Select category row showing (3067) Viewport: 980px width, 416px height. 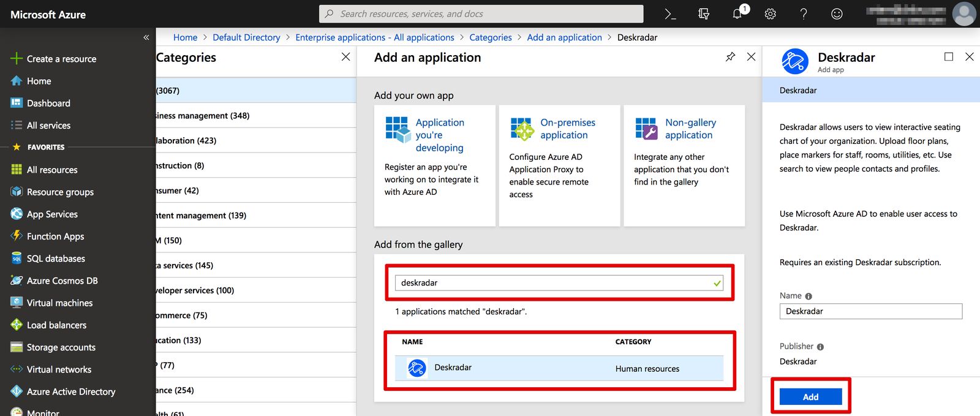pyautogui.click(x=256, y=91)
